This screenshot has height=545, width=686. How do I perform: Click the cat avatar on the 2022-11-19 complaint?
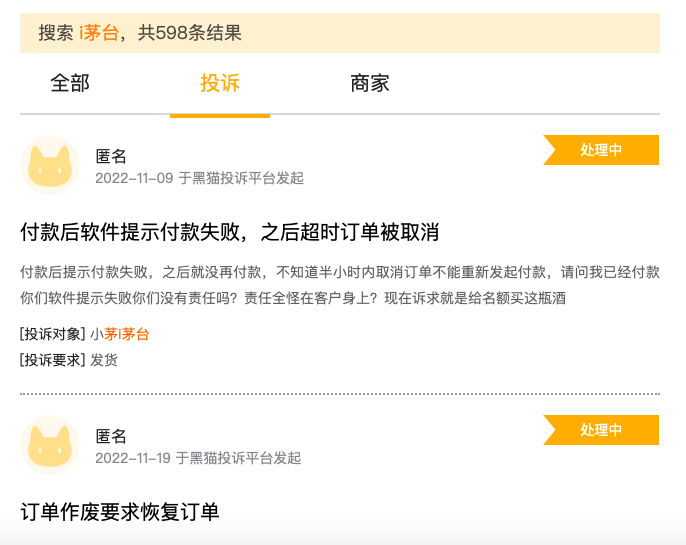[50, 445]
